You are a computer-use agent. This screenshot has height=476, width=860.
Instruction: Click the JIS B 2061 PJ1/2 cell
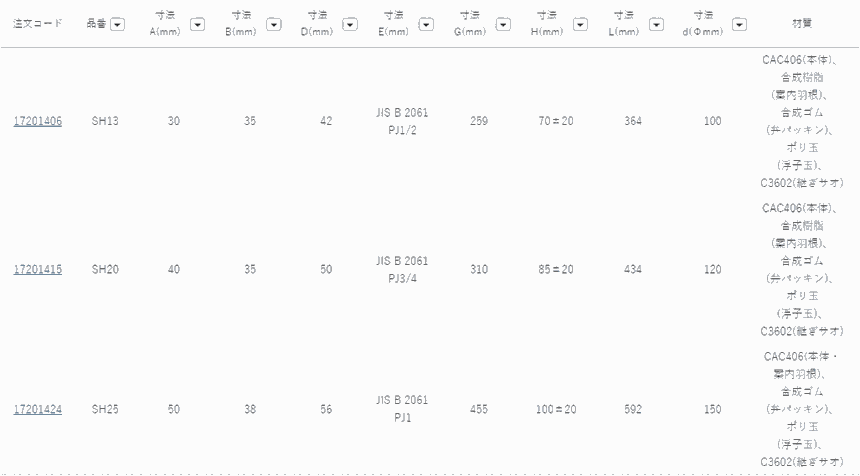(403, 121)
